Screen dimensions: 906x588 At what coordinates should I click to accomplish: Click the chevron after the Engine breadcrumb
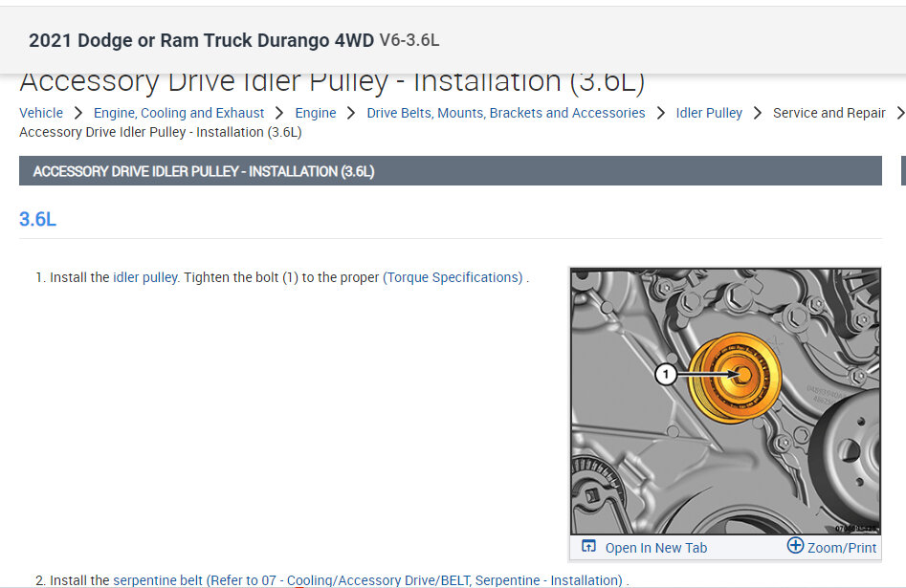click(351, 113)
